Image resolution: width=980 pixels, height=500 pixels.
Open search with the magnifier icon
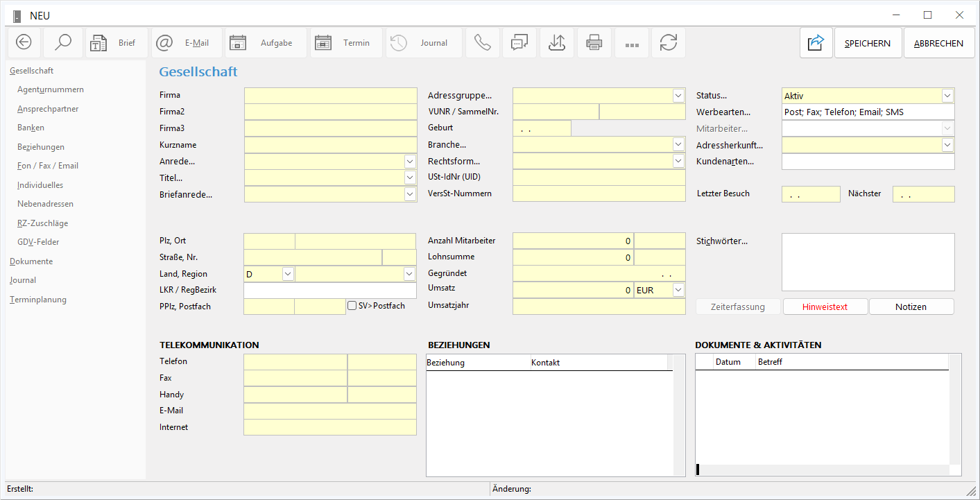pos(63,43)
